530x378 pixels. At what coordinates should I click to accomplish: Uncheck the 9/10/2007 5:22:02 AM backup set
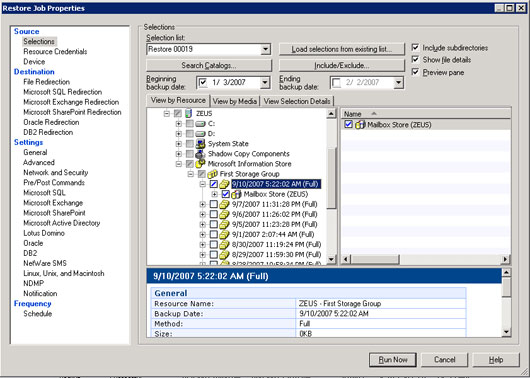pyautogui.click(x=214, y=184)
